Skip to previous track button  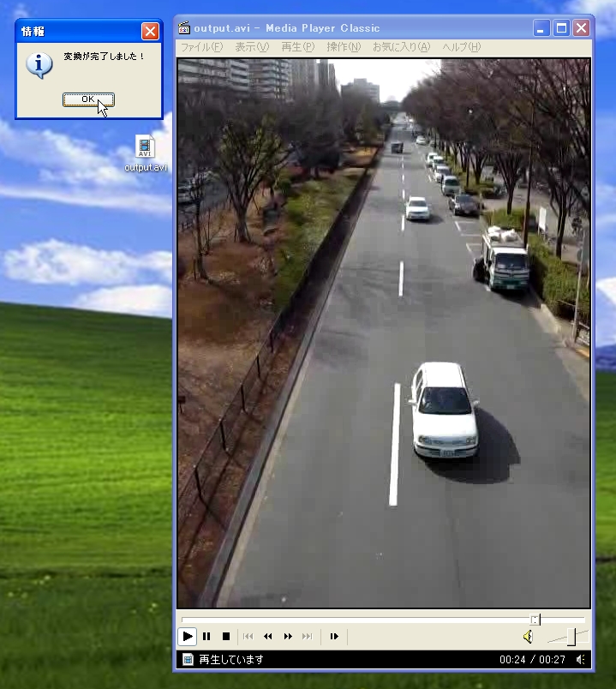(x=248, y=636)
